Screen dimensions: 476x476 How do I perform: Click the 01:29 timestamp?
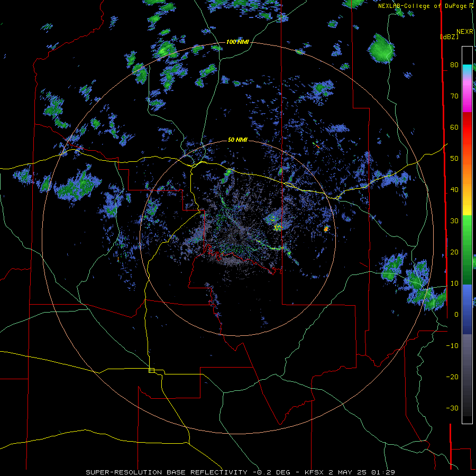click(382, 472)
